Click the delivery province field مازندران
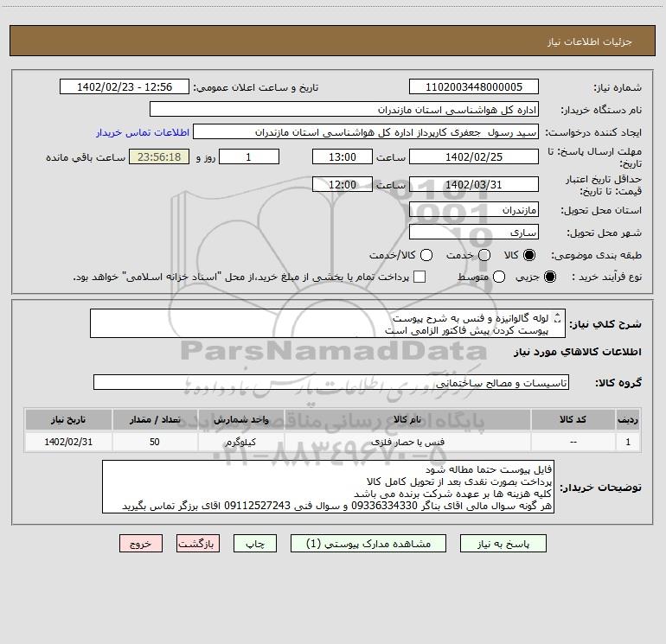This screenshot has height=644, width=666. (474, 210)
